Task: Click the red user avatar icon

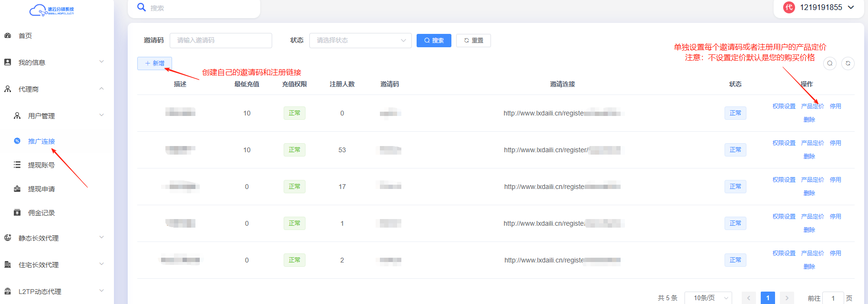Action: (789, 8)
